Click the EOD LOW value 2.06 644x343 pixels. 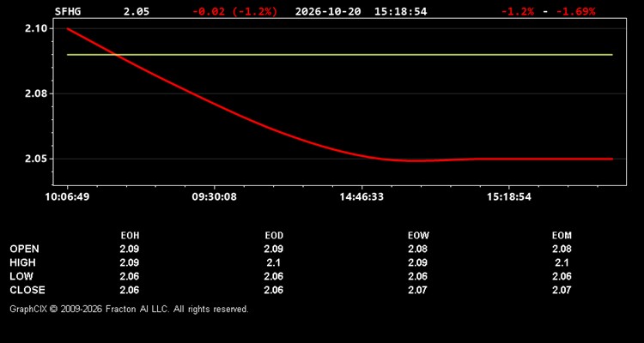(274, 276)
